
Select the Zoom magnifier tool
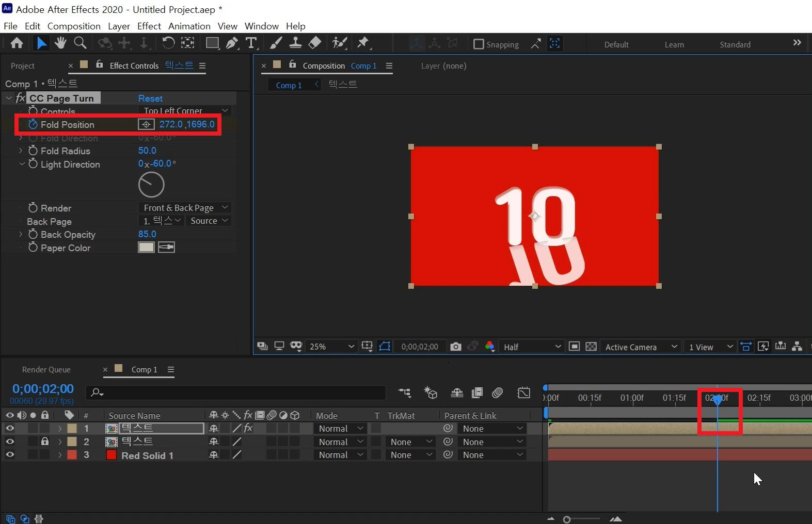pyautogui.click(x=80, y=43)
